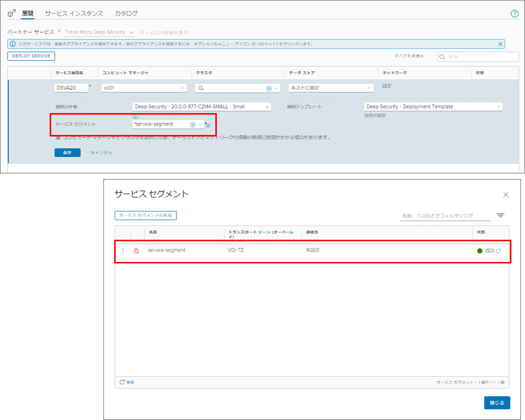The height and width of the screenshot is (420, 525).
Task: Click the info icon above service segment field
Action: pos(135,116)
